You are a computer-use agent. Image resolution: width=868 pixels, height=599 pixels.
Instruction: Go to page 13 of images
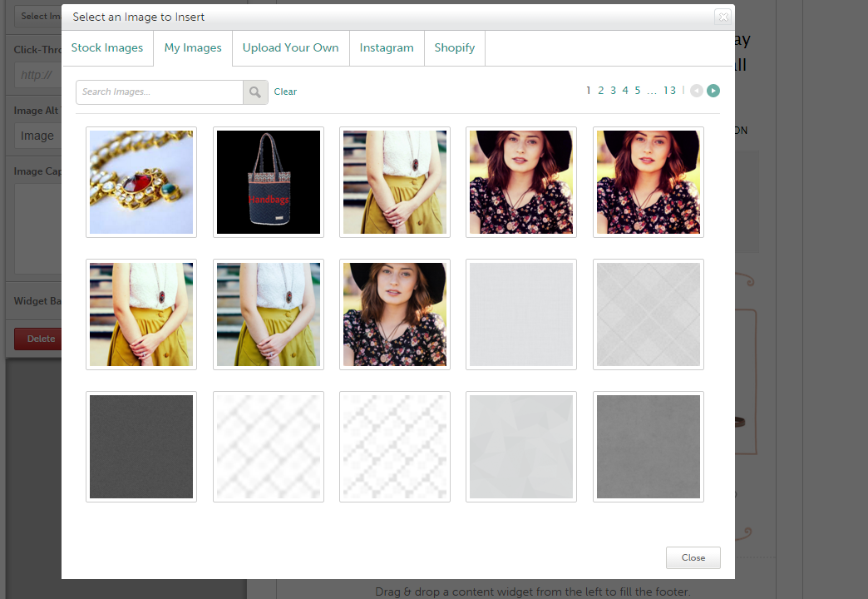[669, 91]
